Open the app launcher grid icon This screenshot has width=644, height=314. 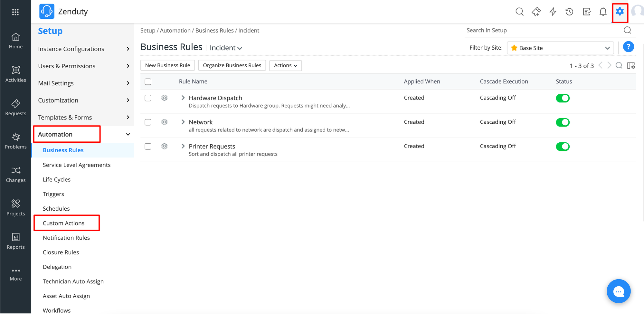15,12
